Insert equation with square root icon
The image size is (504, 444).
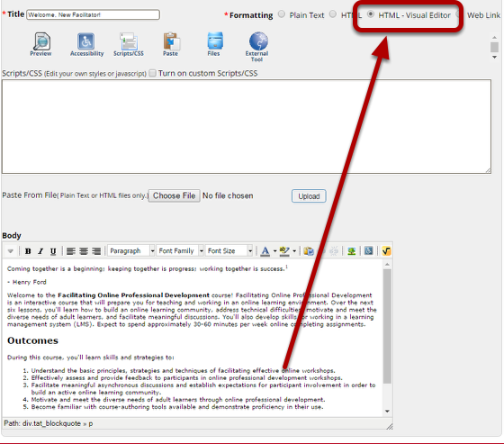click(x=386, y=251)
